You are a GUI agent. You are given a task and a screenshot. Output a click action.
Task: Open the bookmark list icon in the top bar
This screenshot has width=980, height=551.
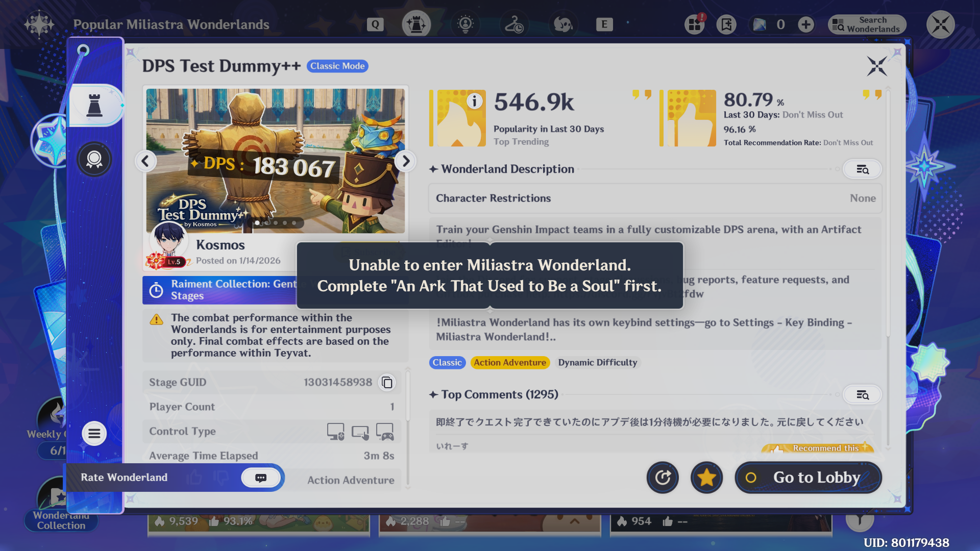point(726,24)
